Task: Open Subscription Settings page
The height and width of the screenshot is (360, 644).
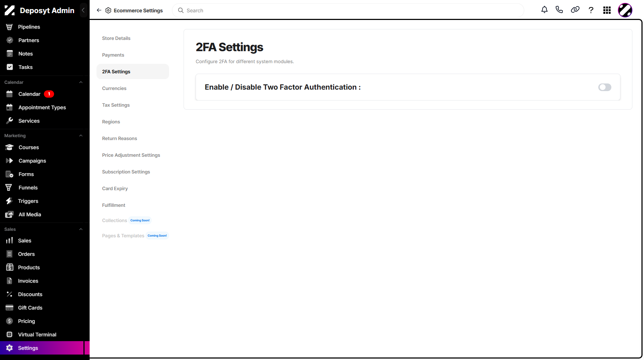Action: coord(133,172)
